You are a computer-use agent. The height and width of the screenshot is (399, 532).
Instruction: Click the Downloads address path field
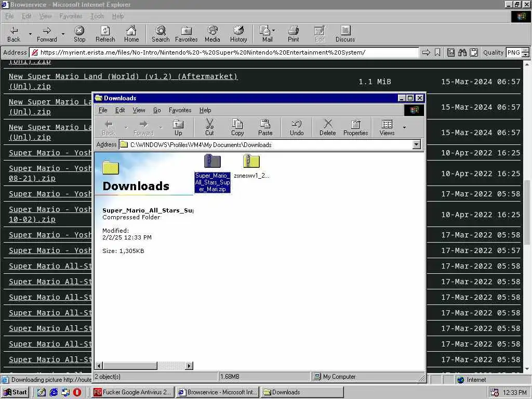[266, 145]
